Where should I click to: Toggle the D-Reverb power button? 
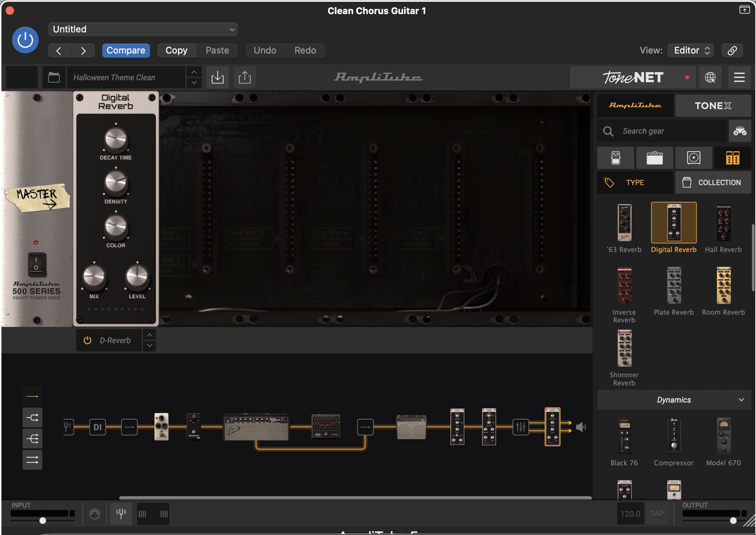tap(87, 340)
